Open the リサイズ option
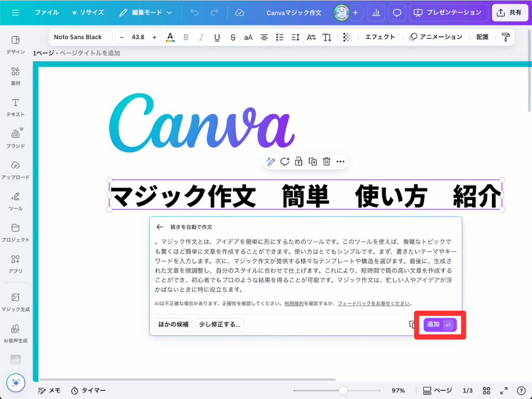Image resolution: width=532 pixels, height=399 pixels. click(88, 12)
